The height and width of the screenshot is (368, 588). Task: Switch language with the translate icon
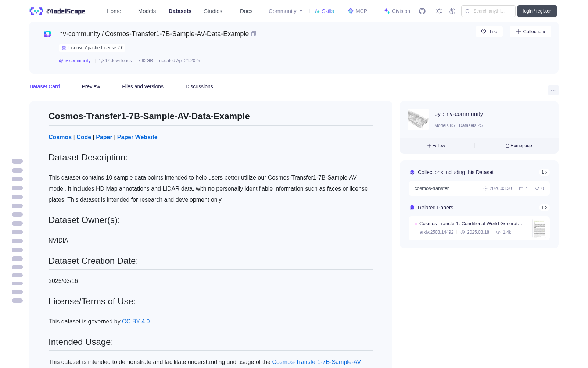(452, 11)
